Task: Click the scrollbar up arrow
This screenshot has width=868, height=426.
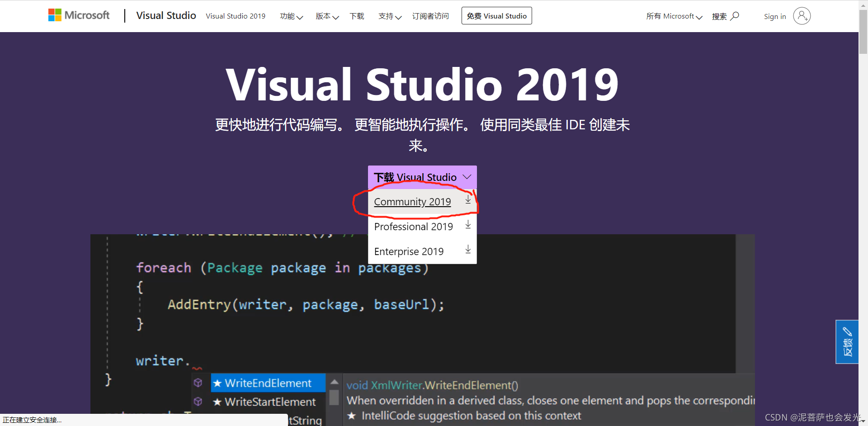Action: (x=863, y=5)
